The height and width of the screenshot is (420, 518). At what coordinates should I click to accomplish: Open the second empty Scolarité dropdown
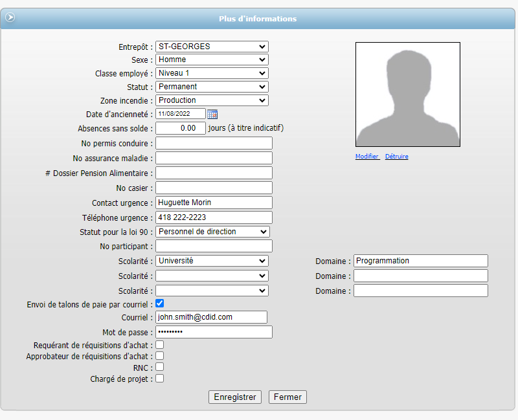point(212,276)
